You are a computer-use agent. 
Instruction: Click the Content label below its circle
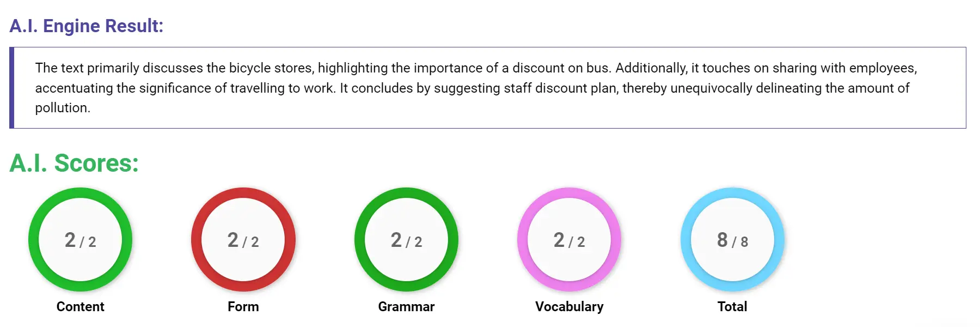(x=80, y=306)
